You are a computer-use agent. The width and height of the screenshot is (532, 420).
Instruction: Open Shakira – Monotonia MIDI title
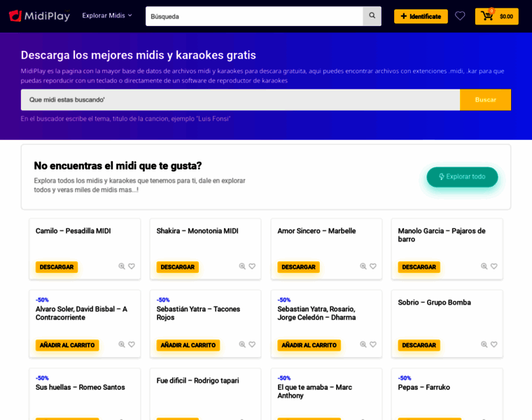197,231
